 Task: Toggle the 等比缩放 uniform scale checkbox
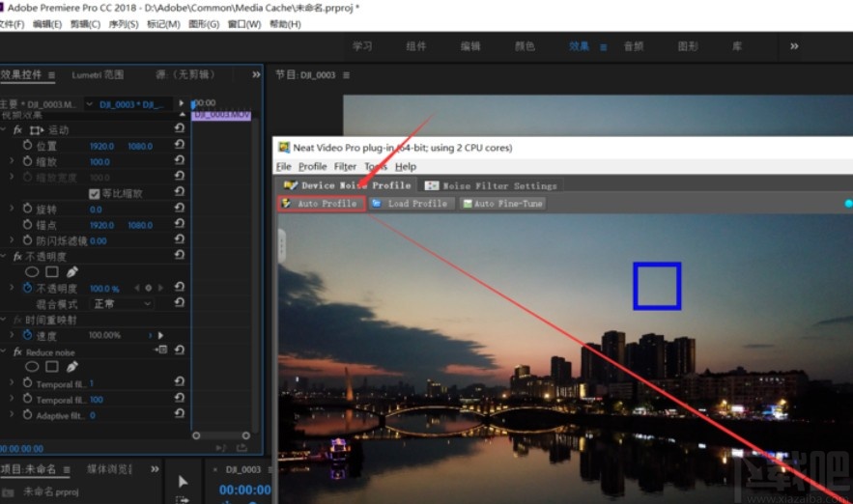[x=94, y=193]
